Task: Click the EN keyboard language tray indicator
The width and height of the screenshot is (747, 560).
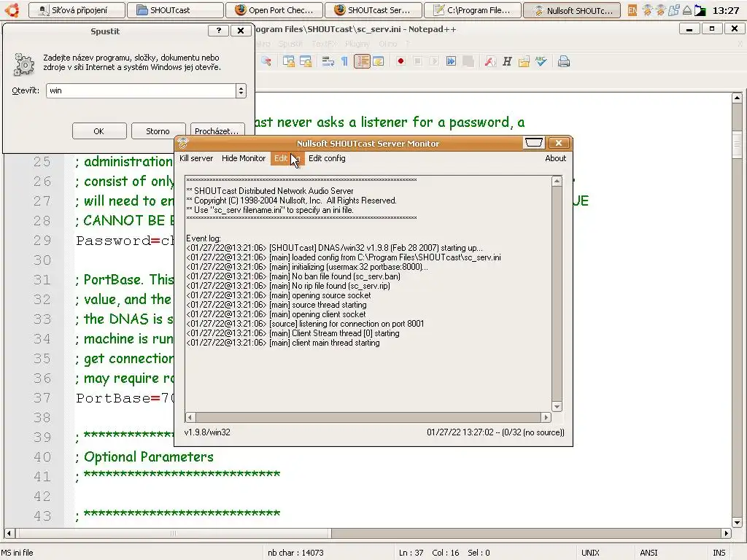Action: (632, 10)
